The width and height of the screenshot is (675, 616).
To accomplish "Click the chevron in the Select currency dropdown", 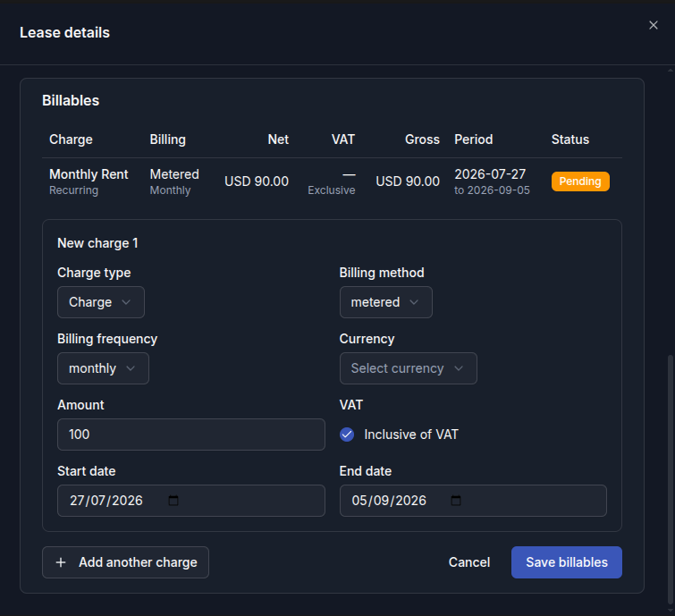I will click(459, 368).
